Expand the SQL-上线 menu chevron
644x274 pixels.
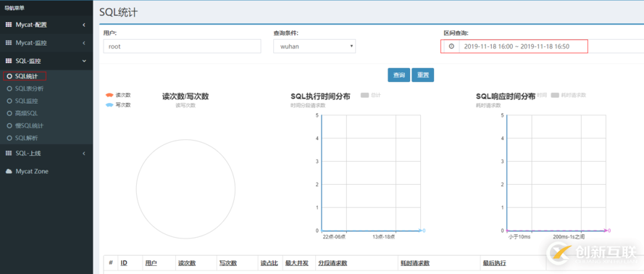pos(84,153)
